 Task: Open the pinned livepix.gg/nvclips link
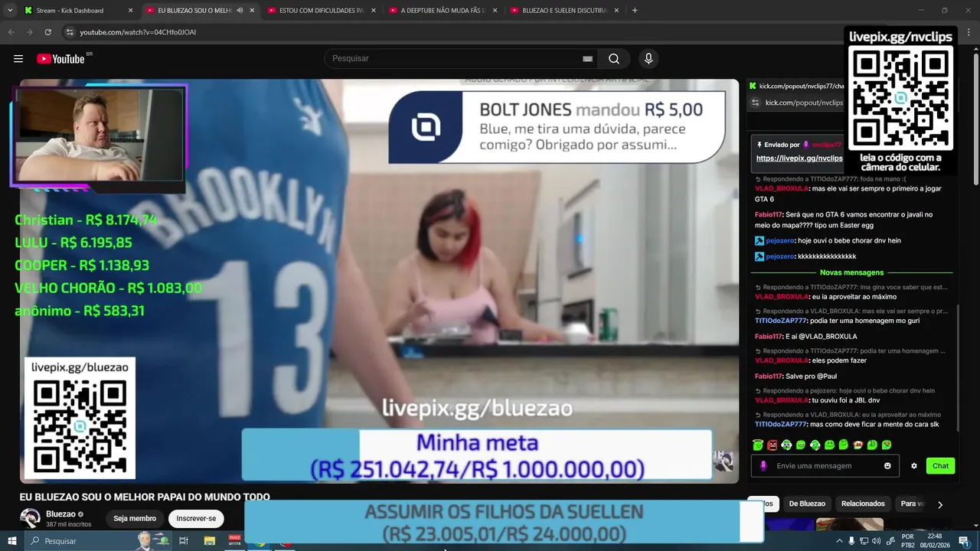pyautogui.click(x=799, y=158)
